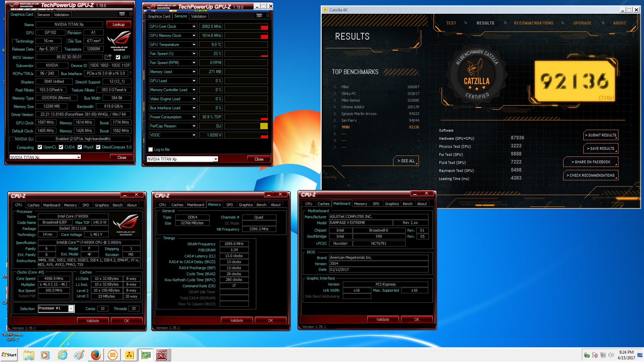644x362 pixels.
Task: Open the Windows Start menu
Action: (9, 355)
